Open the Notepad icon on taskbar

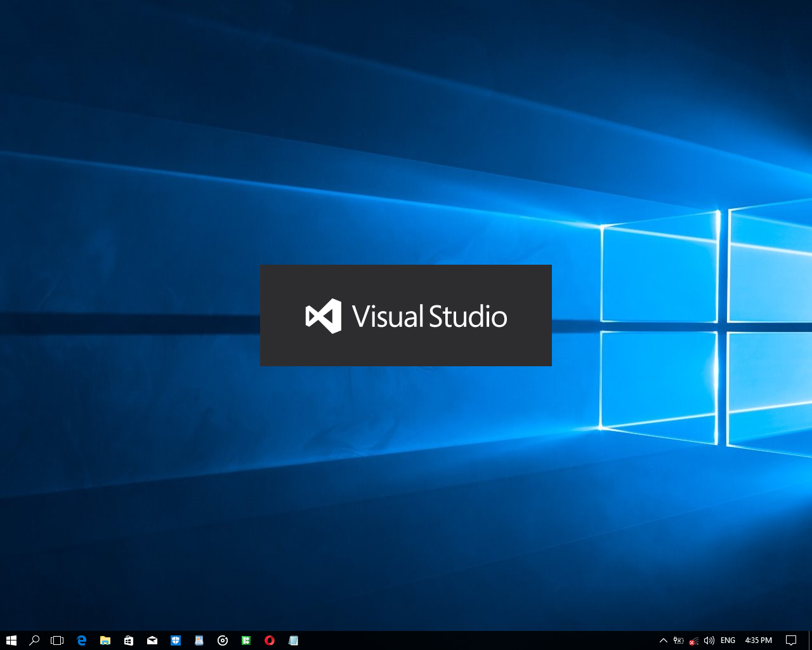click(293, 640)
